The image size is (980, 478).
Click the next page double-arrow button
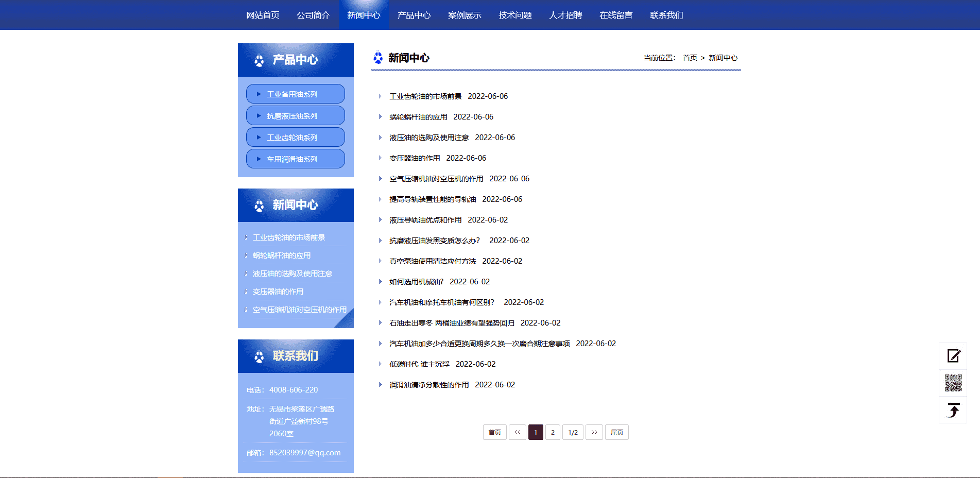point(594,432)
